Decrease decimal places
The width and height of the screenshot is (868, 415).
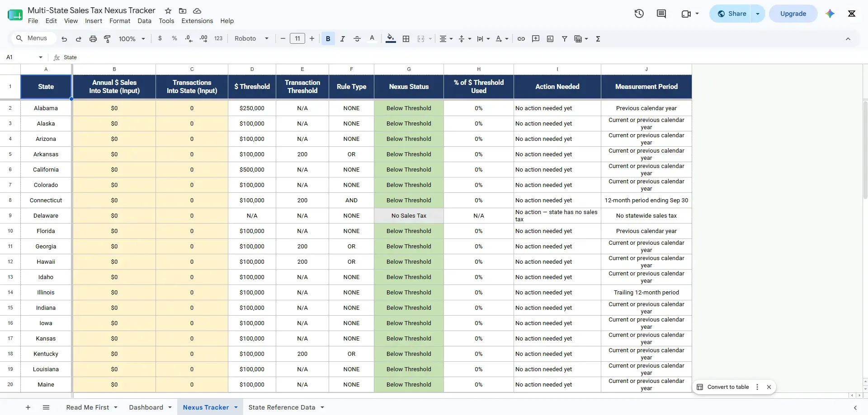[189, 39]
